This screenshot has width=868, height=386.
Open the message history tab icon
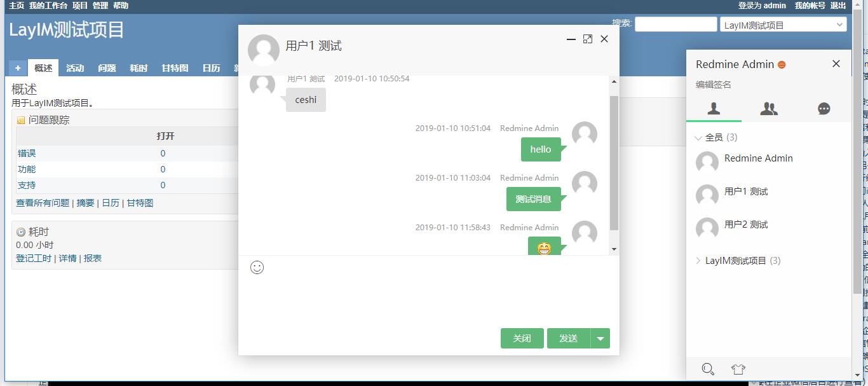pyautogui.click(x=824, y=109)
